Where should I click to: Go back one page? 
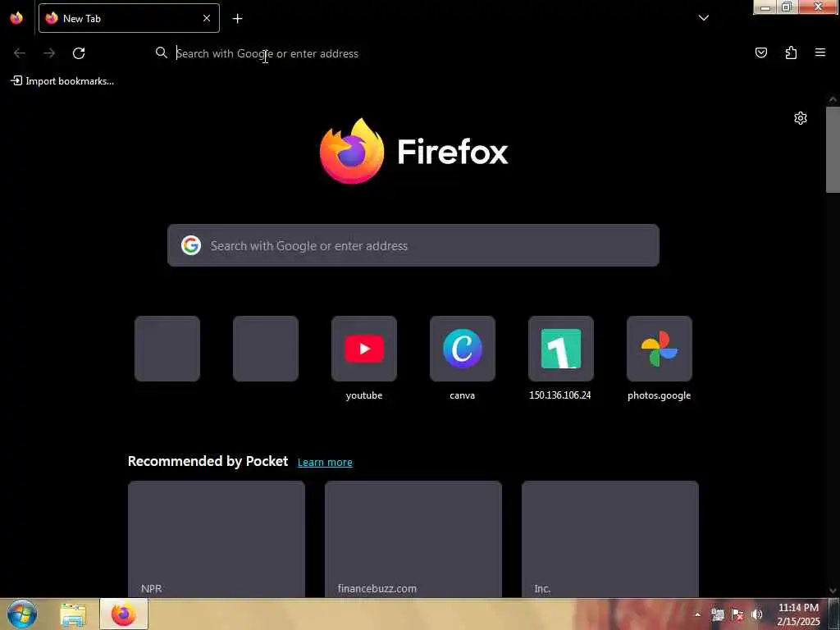pos(20,53)
